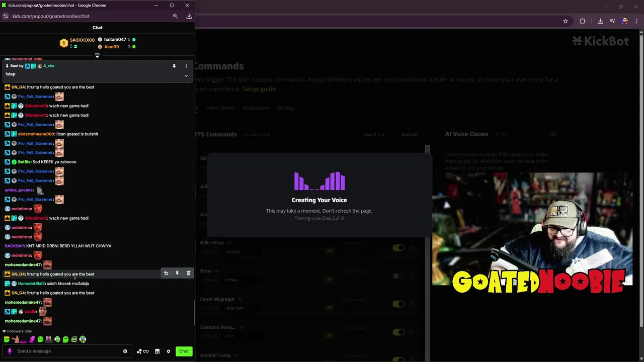644x362 pixels.
Task: Open the Chrome three-dot menu in background window
Action: [636, 21]
